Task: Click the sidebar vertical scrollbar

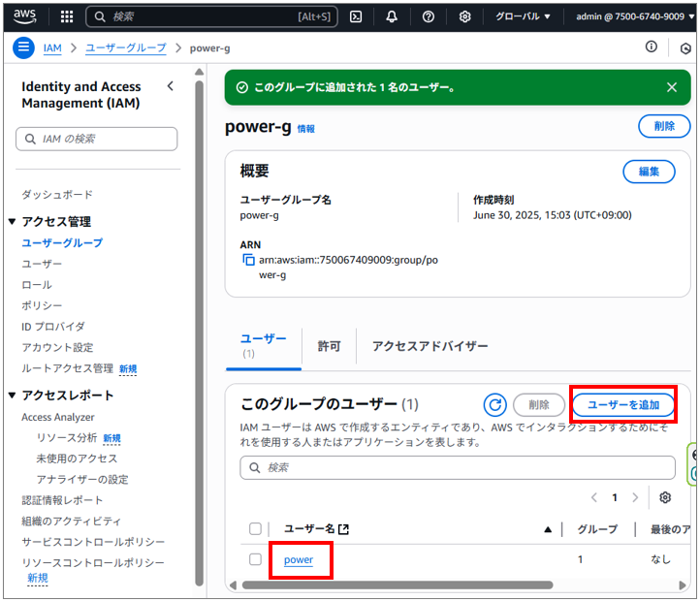Action: [x=199, y=332]
